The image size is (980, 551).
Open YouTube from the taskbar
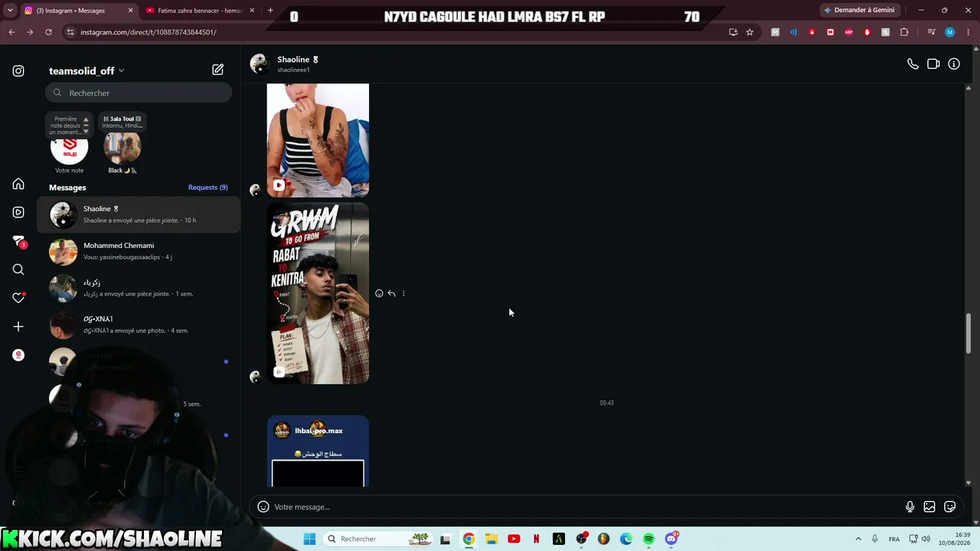click(x=514, y=539)
